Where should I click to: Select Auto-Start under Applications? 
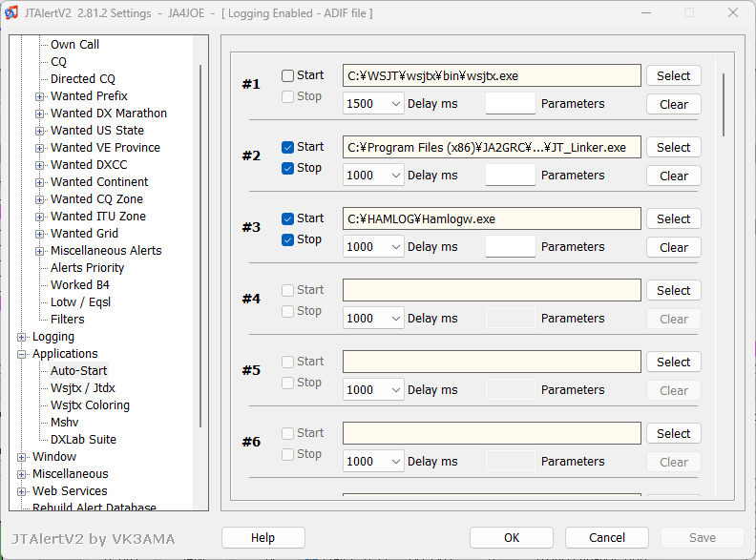point(79,370)
